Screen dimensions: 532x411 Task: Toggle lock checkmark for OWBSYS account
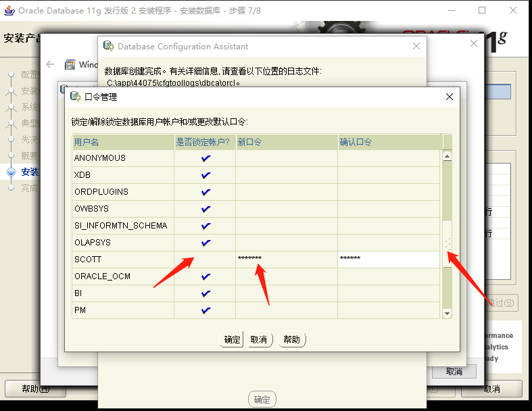(x=205, y=209)
